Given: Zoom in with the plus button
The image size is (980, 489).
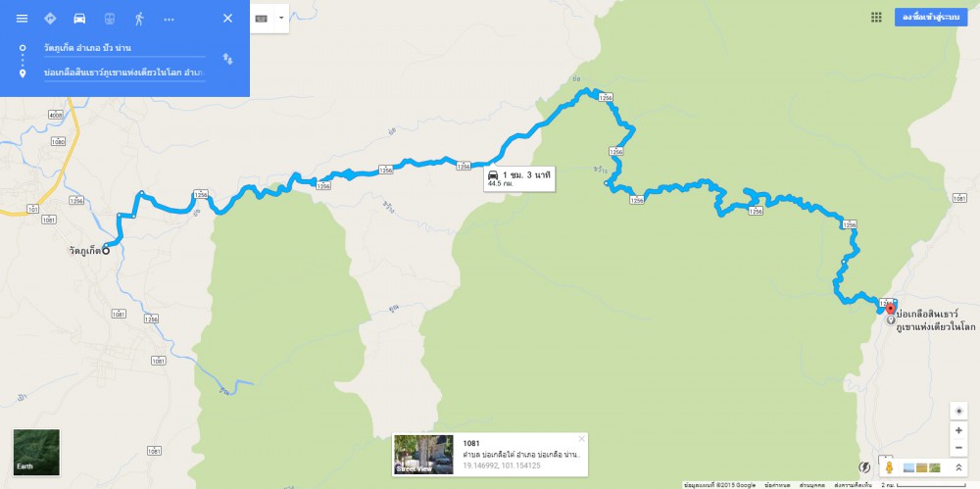Looking at the screenshot, I should pos(958,430).
